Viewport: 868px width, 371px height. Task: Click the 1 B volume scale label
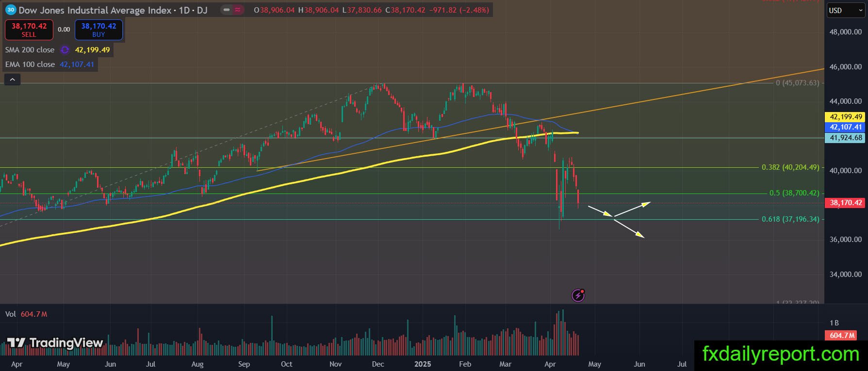(x=834, y=323)
